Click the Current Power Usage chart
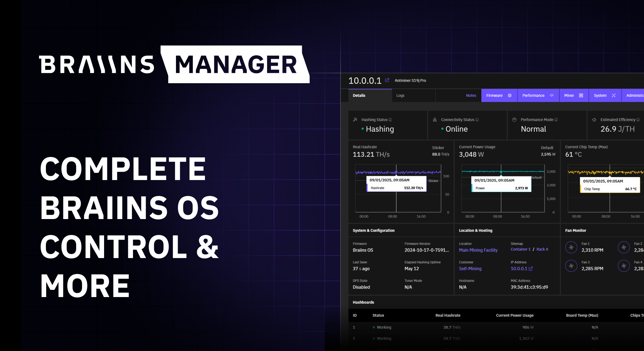 [503, 188]
